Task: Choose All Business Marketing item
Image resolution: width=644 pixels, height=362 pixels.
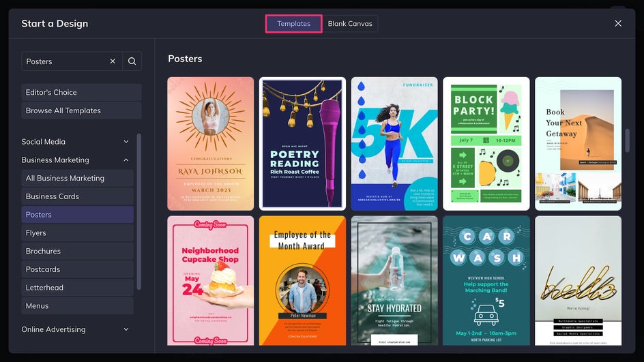Action: 77,178
